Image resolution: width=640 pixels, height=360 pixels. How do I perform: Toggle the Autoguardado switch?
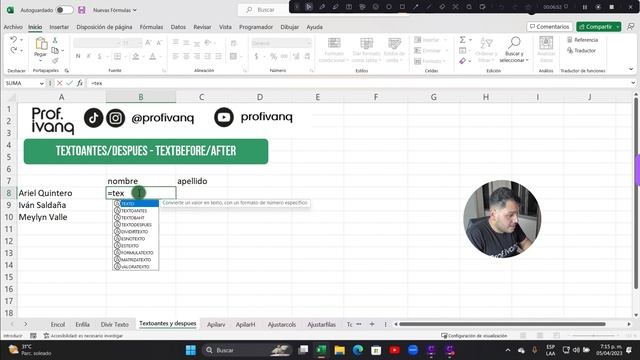pos(64,10)
